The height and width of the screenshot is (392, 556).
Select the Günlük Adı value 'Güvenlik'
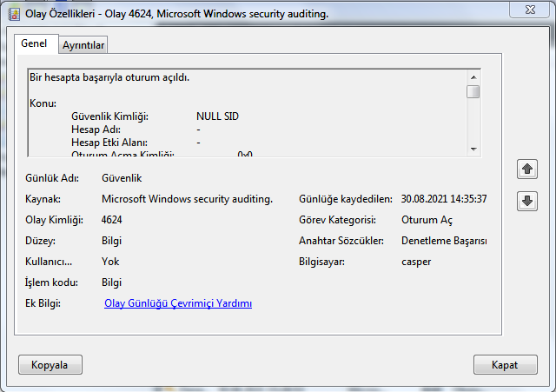coord(123,178)
